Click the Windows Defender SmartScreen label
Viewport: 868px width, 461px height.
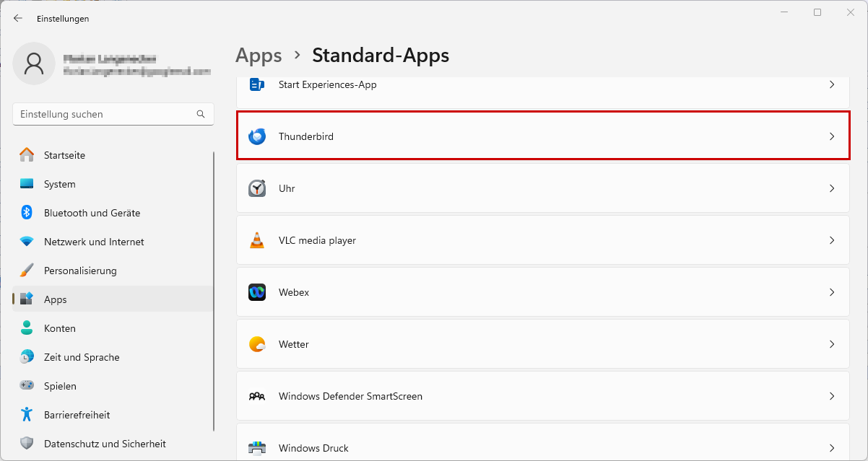[350, 396]
